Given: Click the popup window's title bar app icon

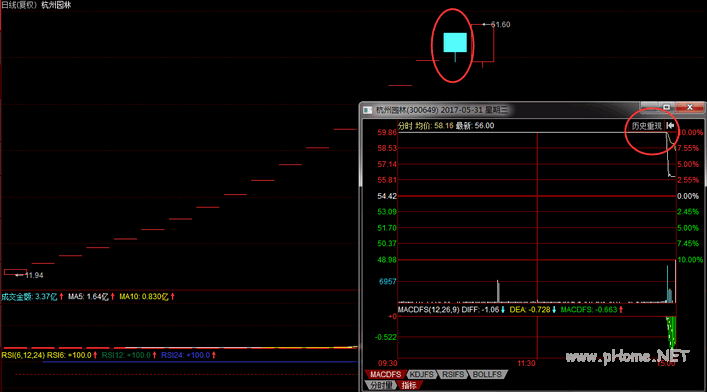Looking at the screenshot, I should pos(368,110).
